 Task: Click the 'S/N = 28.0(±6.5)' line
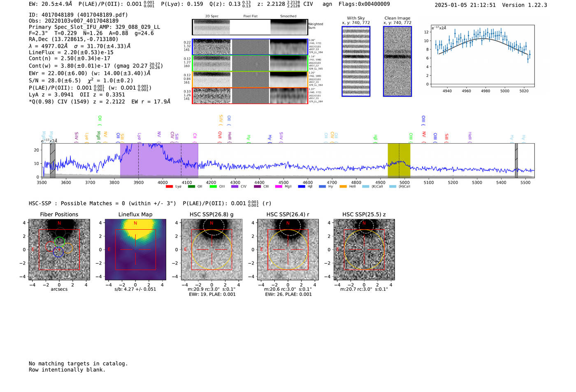(x=81, y=81)
